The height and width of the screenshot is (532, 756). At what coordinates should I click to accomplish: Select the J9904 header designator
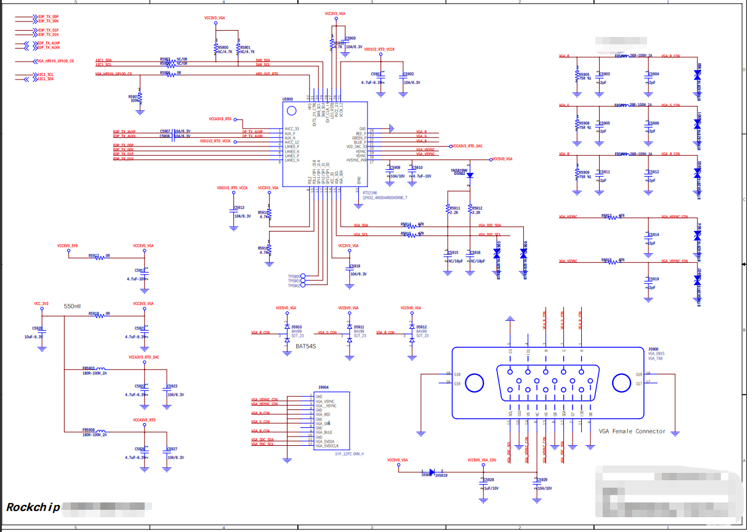[x=323, y=387]
